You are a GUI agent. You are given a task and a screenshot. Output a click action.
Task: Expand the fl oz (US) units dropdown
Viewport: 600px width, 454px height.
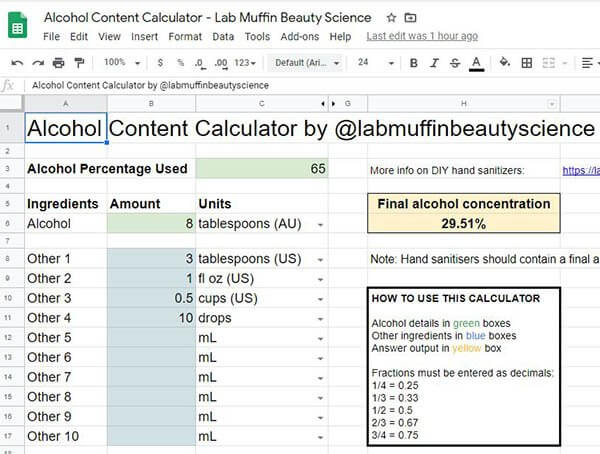pyautogui.click(x=320, y=280)
